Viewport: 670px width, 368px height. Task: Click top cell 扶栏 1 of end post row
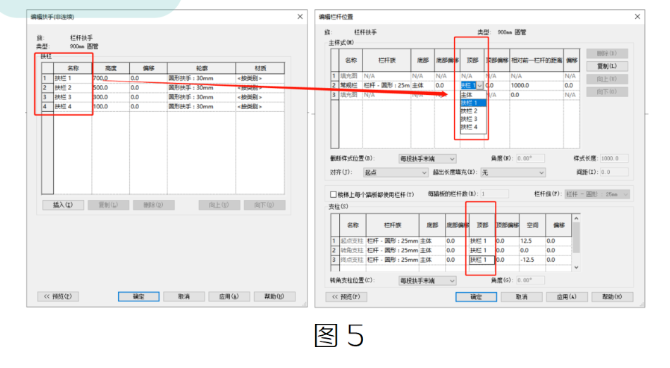(x=482, y=260)
